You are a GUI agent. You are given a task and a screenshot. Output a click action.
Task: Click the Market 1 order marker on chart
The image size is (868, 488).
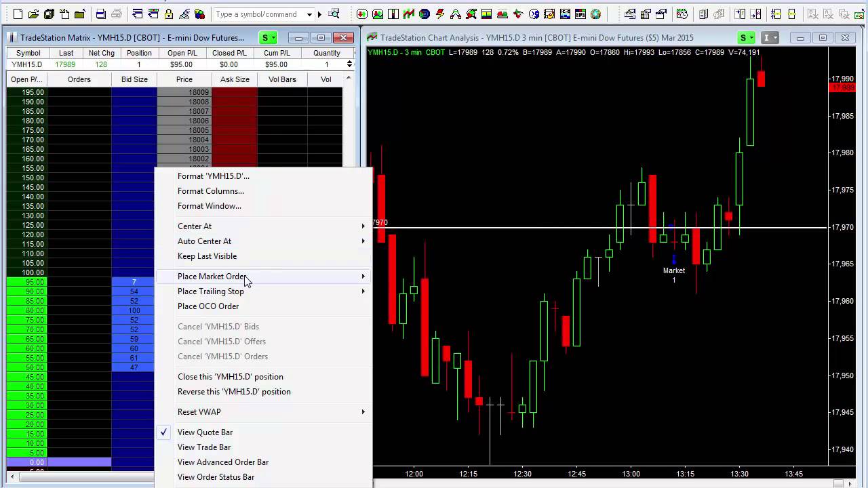tap(674, 270)
